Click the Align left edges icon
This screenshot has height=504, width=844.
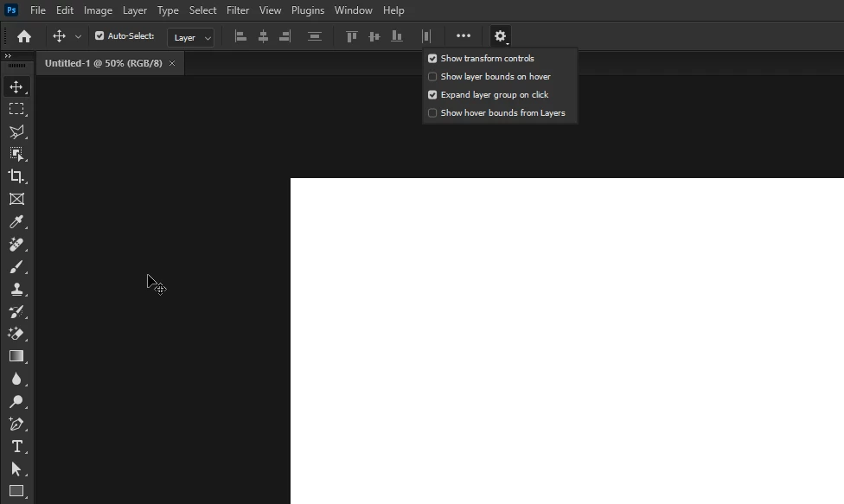click(x=240, y=36)
